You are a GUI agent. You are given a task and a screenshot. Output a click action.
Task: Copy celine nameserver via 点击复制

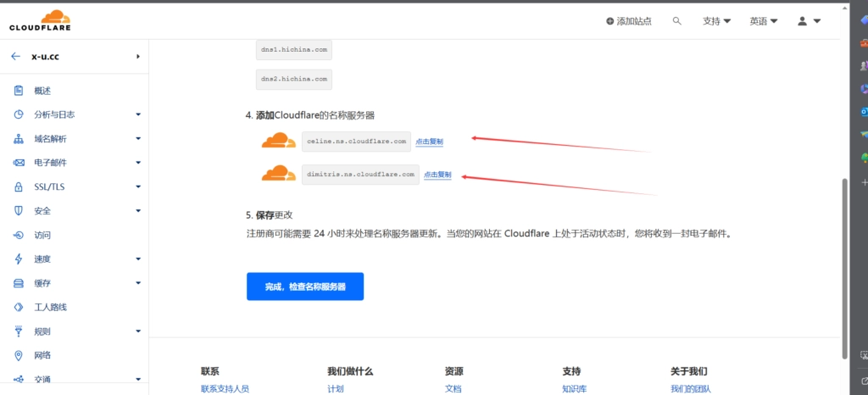pyautogui.click(x=429, y=142)
